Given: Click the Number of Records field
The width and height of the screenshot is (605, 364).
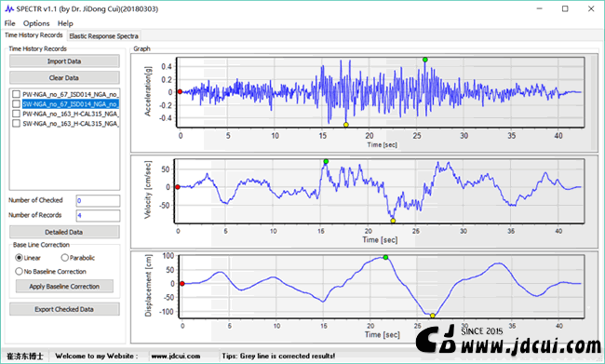Looking at the screenshot, I should point(98,215).
